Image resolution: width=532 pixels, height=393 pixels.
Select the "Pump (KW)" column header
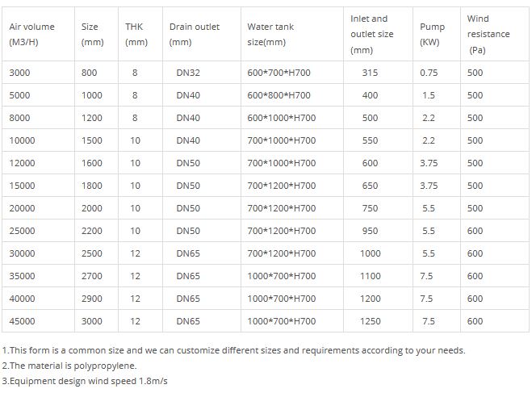pyautogui.click(x=432, y=35)
